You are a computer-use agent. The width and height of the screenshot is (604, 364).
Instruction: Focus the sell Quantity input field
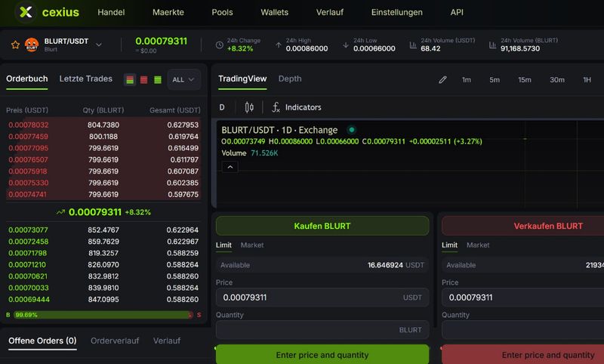(522, 330)
